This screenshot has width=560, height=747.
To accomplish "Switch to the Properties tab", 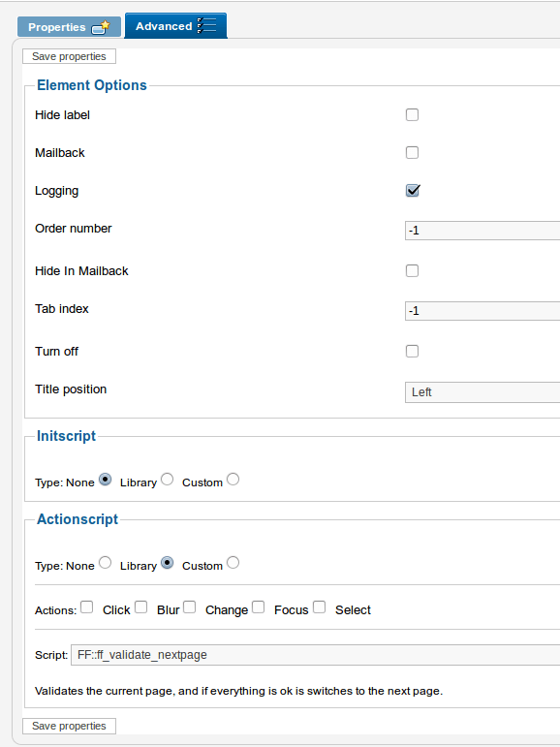I will tap(69, 27).
